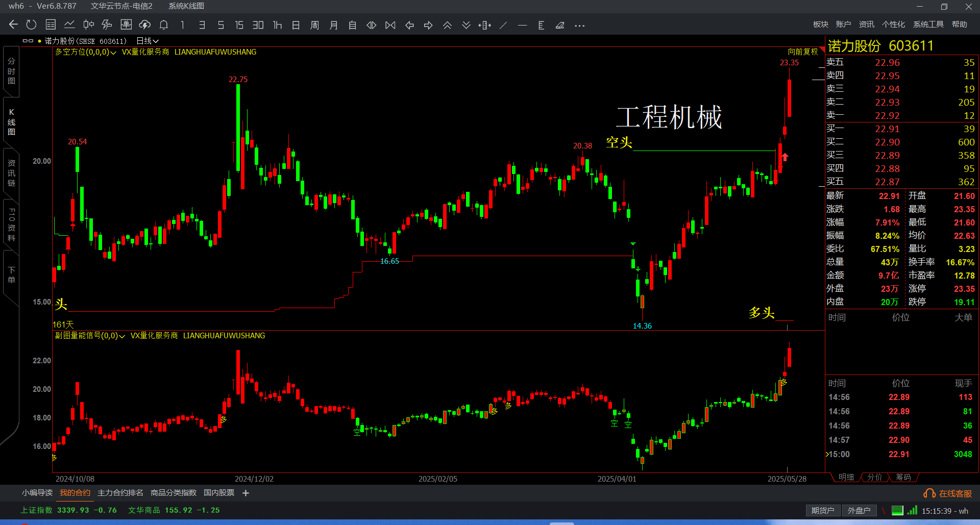Click the lightning flash toolbar icon
This screenshot has height=525, width=980.
point(107,24)
